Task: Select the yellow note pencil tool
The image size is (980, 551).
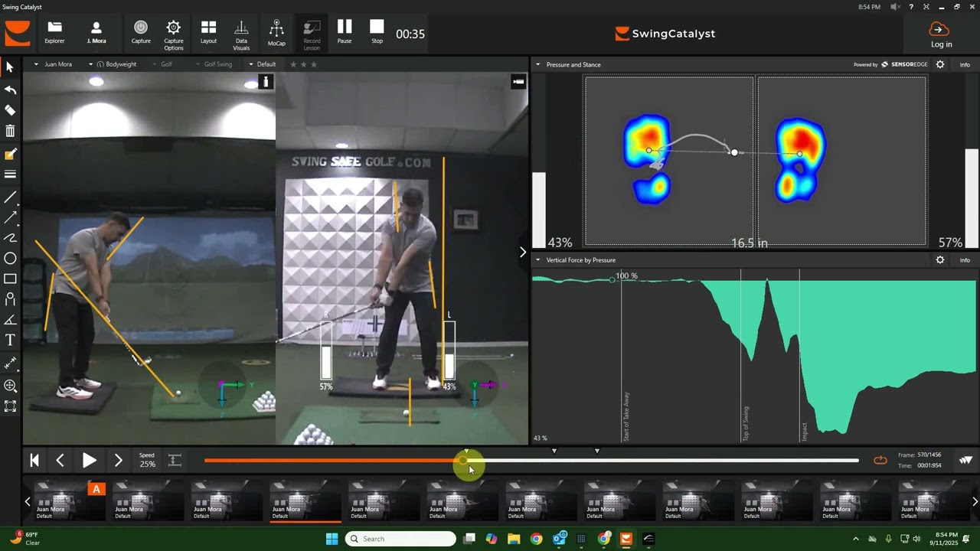Action: (10, 154)
